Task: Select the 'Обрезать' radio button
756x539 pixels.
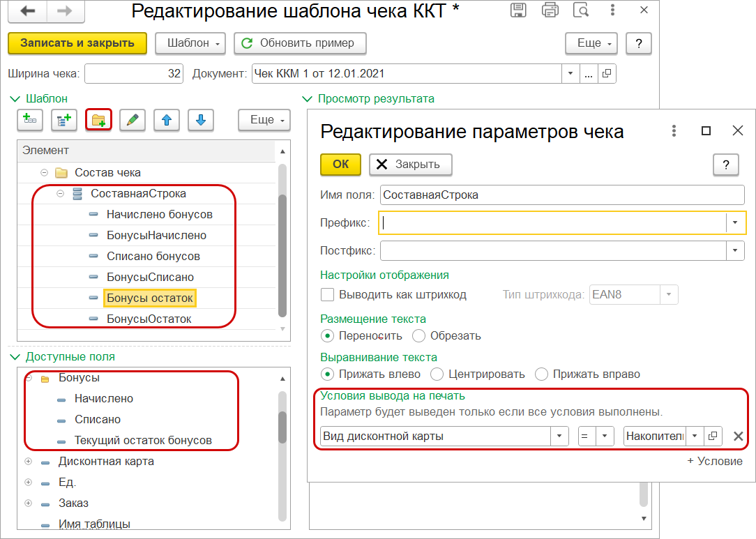Action: click(x=419, y=335)
